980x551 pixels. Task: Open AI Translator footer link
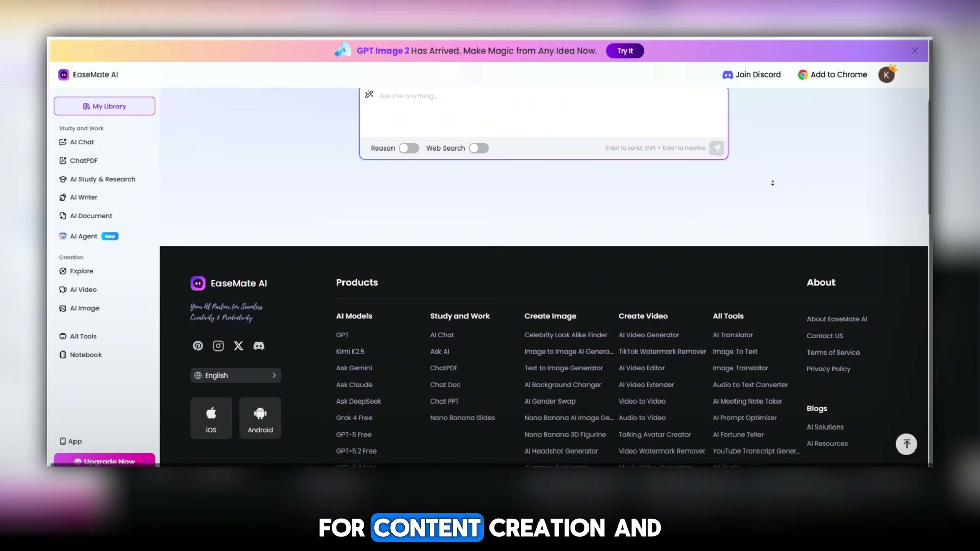coord(733,335)
